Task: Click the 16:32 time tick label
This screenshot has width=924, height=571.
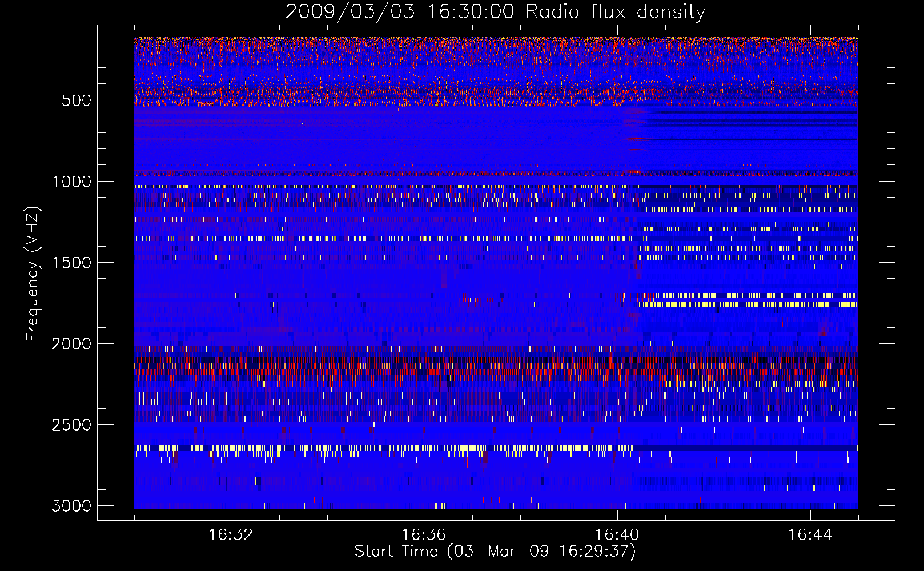Action: (x=231, y=534)
